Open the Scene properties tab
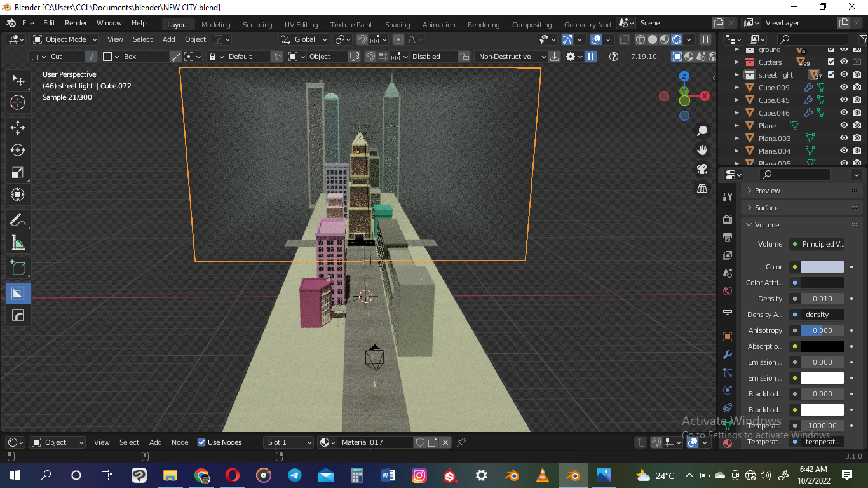The height and width of the screenshot is (488, 868). pyautogui.click(x=728, y=273)
